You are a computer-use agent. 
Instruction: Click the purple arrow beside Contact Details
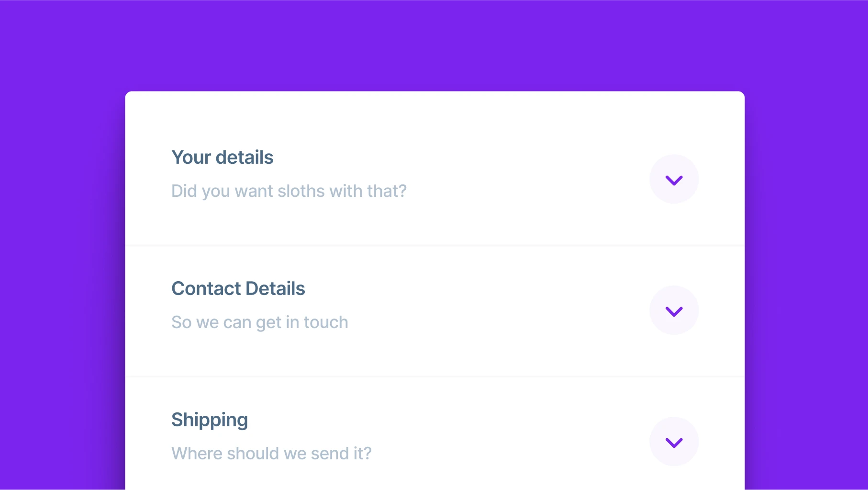tap(674, 311)
